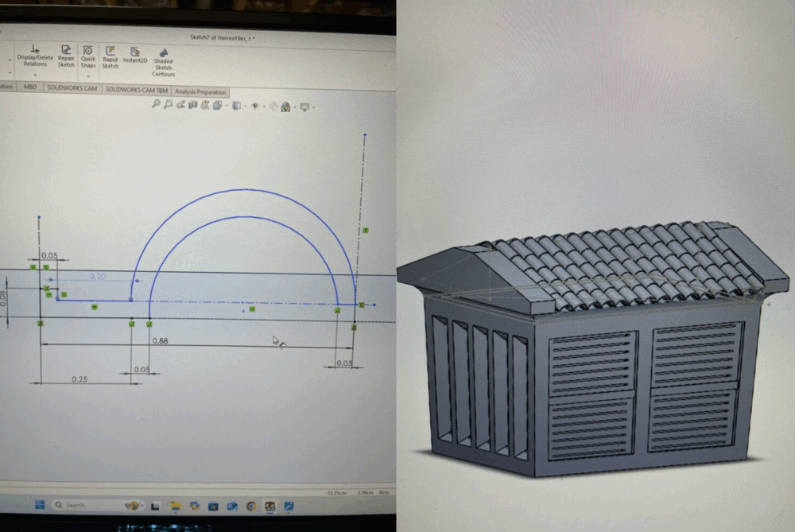Image resolution: width=795 pixels, height=532 pixels.
Task: Switch to the MBD tab
Action: point(30,87)
